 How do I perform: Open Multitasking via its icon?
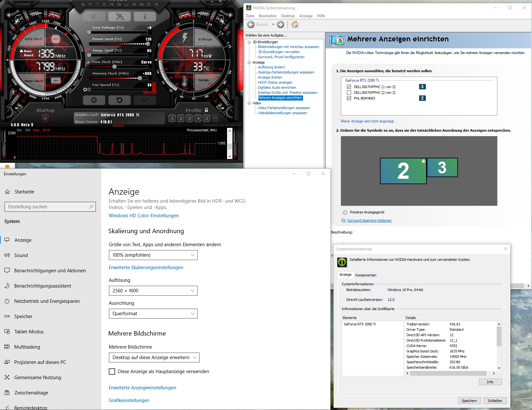(x=7, y=347)
